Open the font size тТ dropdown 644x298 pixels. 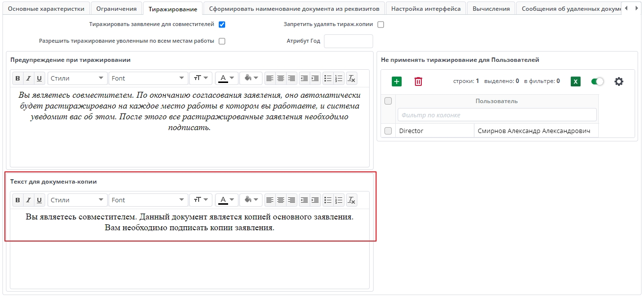pyautogui.click(x=201, y=78)
